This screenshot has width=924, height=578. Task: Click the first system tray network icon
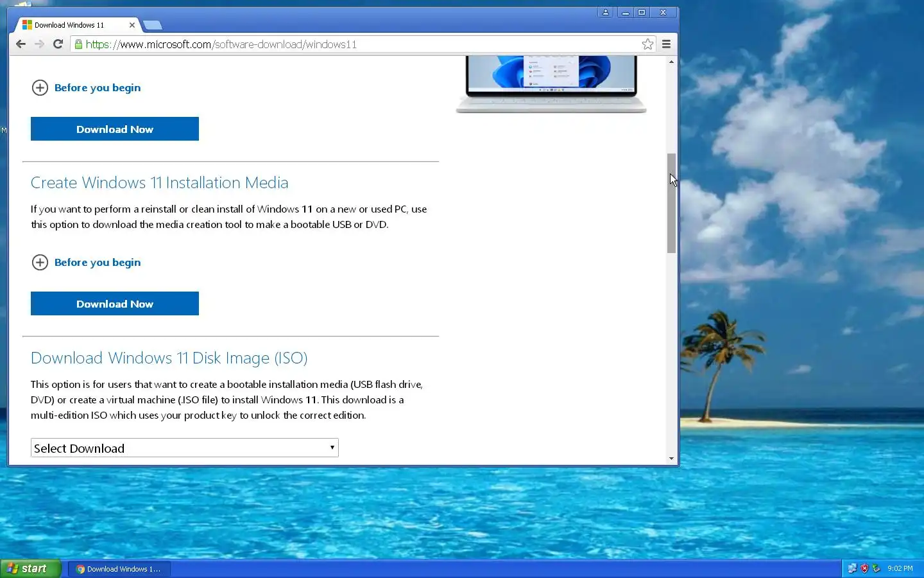[852, 568]
